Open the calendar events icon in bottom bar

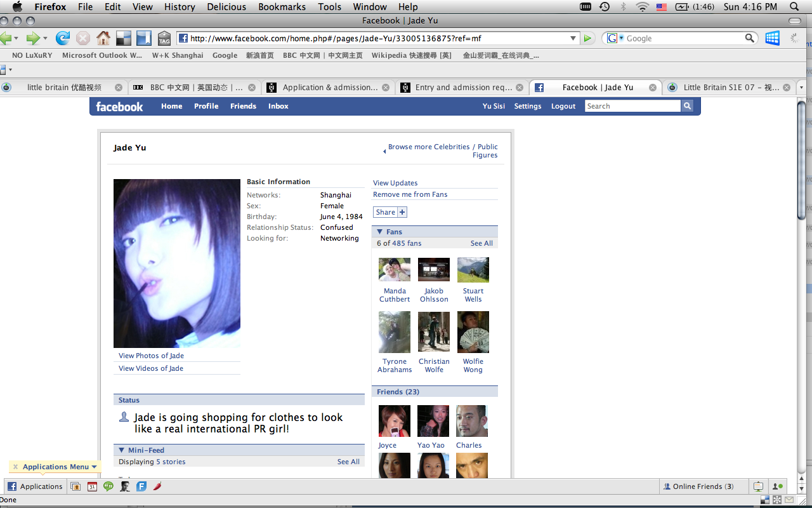point(92,486)
